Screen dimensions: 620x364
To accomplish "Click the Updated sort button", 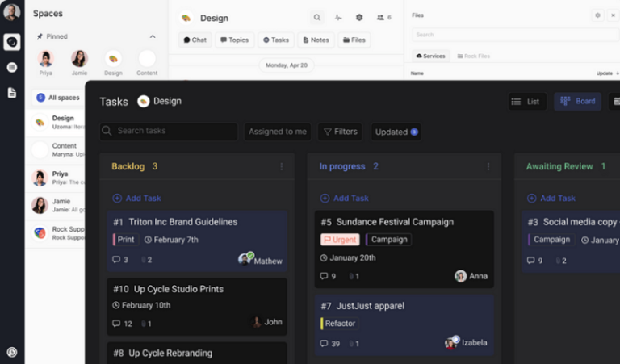I will tap(396, 132).
